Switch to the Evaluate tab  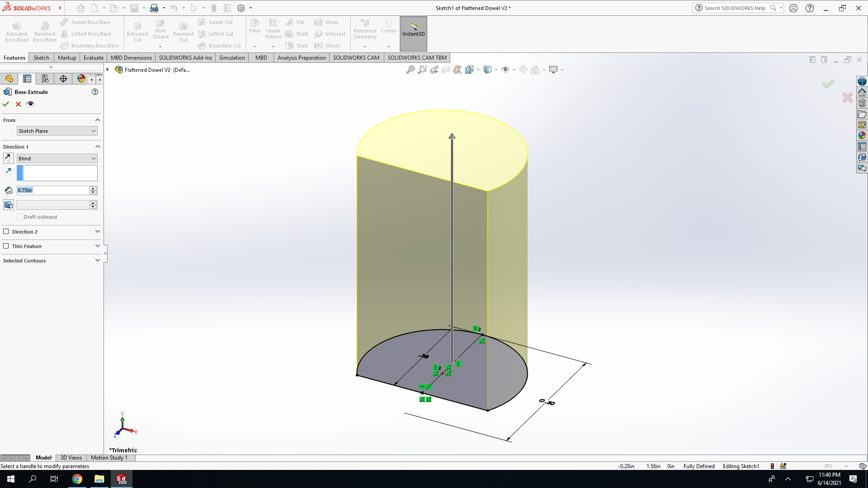[94, 58]
